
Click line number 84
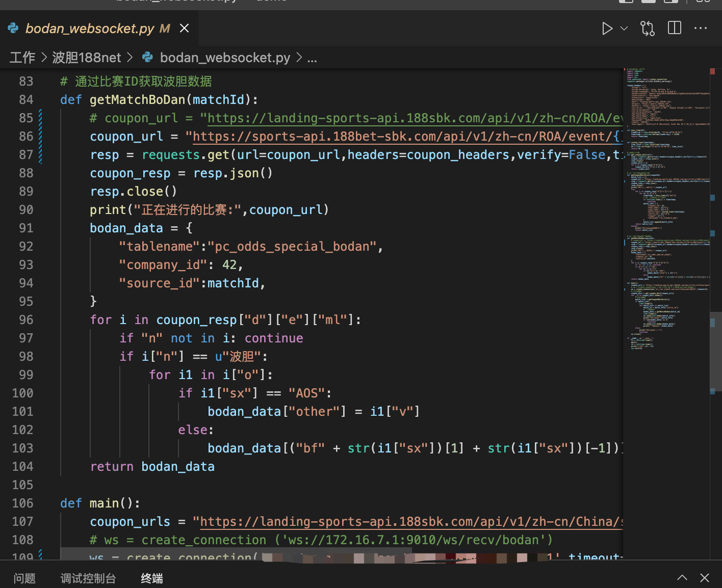click(26, 100)
